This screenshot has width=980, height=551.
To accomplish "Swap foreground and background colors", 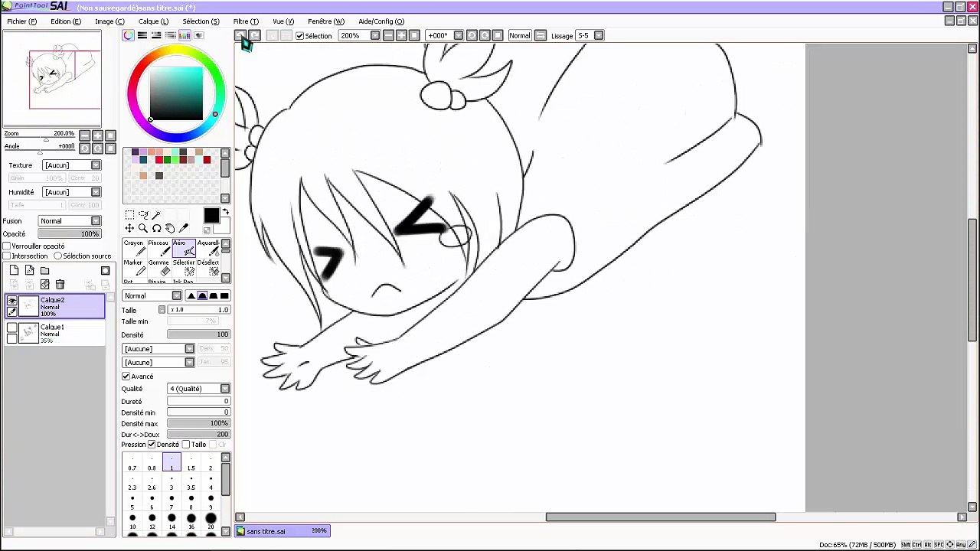I will (x=225, y=212).
